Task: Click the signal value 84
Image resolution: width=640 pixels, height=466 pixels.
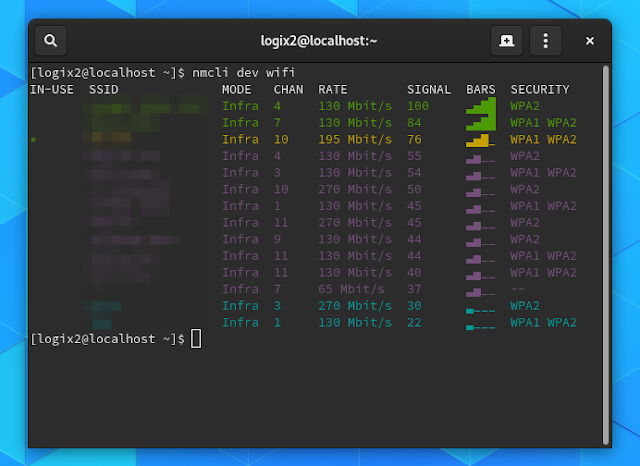Action: pyautogui.click(x=414, y=123)
